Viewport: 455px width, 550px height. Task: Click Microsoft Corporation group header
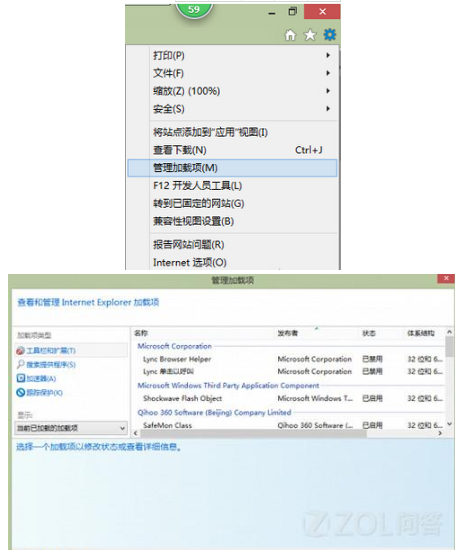click(x=175, y=346)
